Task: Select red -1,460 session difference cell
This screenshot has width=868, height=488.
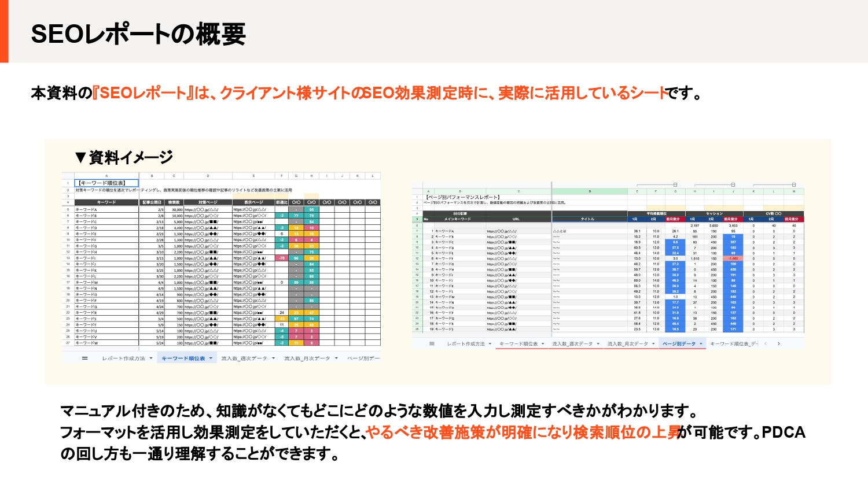Action: [x=733, y=258]
